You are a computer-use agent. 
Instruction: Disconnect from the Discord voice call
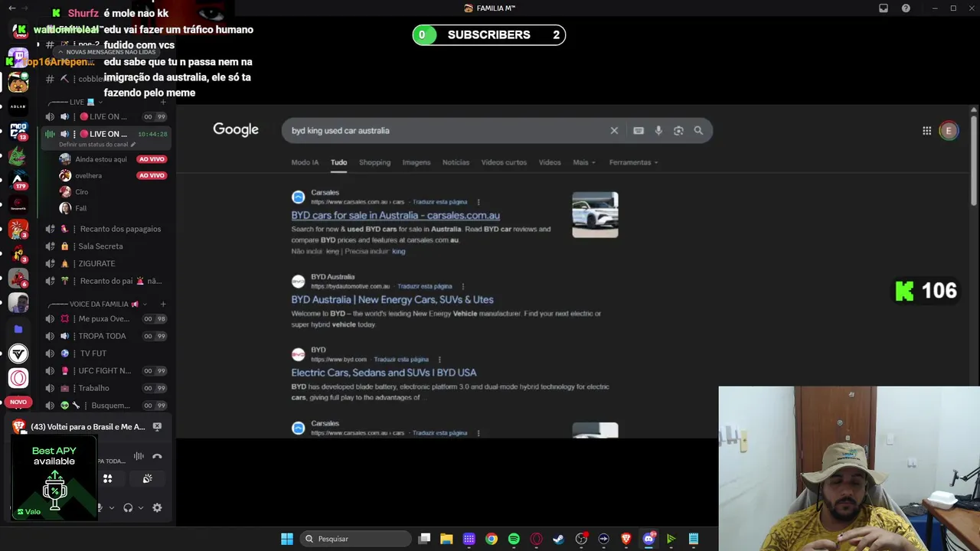[157, 456]
